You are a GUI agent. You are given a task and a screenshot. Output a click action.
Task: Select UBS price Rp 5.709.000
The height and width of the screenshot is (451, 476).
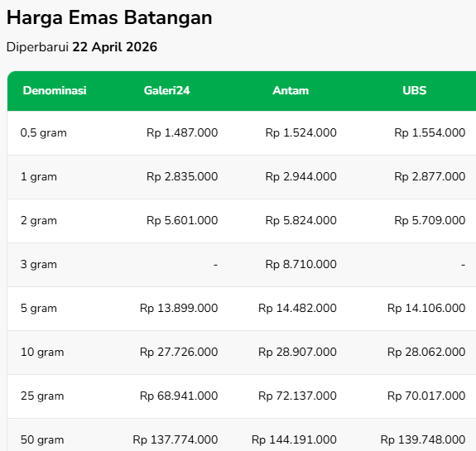click(x=430, y=220)
